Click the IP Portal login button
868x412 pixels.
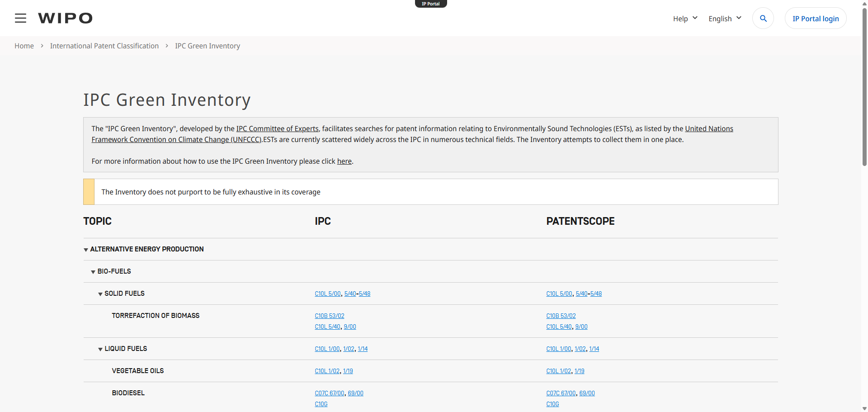(x=816, y=19)
